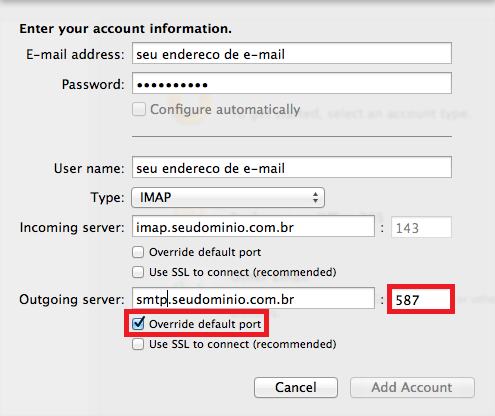The width and height of the screenshot is (495, 416).
Task: Click the Incoming server field
Action: pos(253,226)
